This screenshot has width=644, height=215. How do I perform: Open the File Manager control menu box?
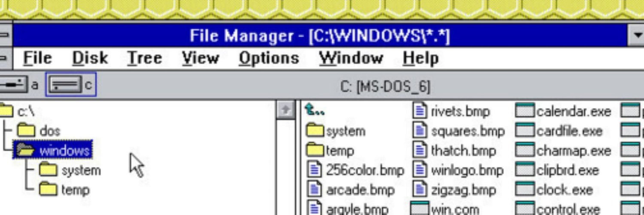[x=6, y=35]
